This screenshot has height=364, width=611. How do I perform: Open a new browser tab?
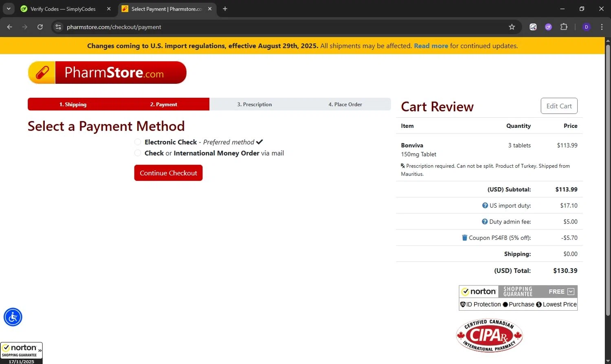(225, 9)
